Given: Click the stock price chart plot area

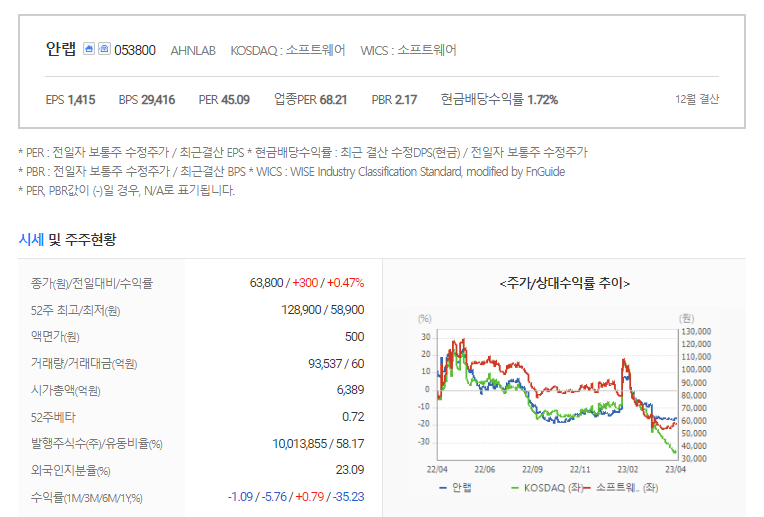Looking at the screenshot, I should [557, 395].
